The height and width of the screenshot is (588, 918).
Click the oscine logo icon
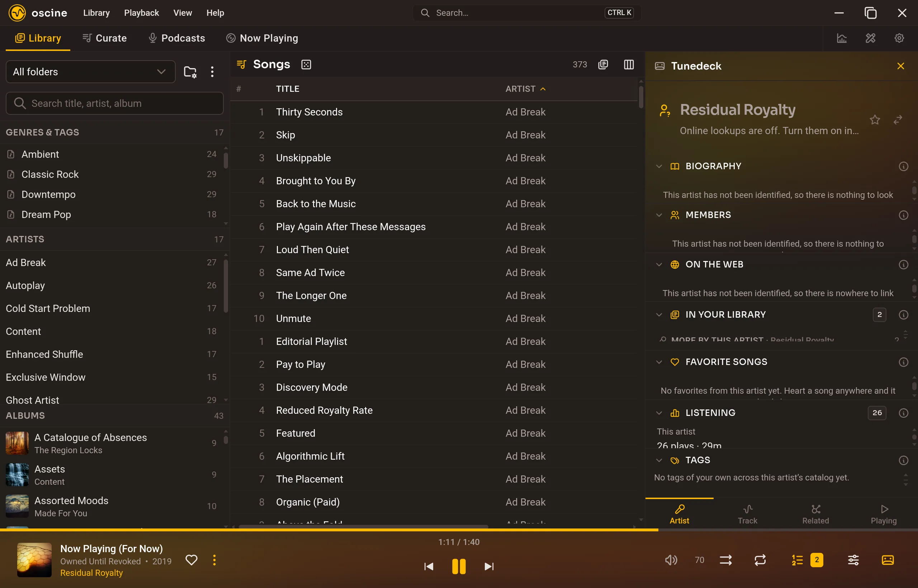[x=17, y=13]
